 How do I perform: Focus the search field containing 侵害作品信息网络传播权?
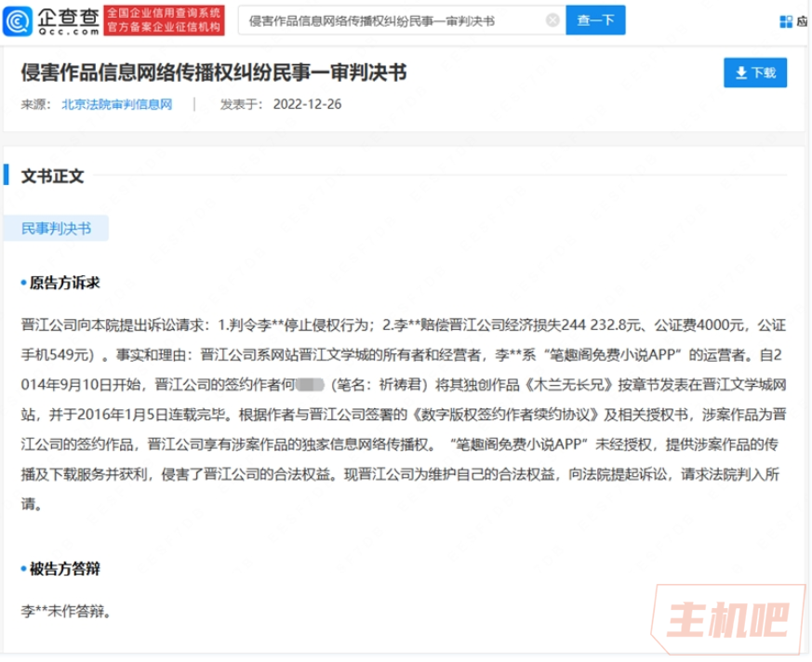pyautogui.click(x=401, y=20)
